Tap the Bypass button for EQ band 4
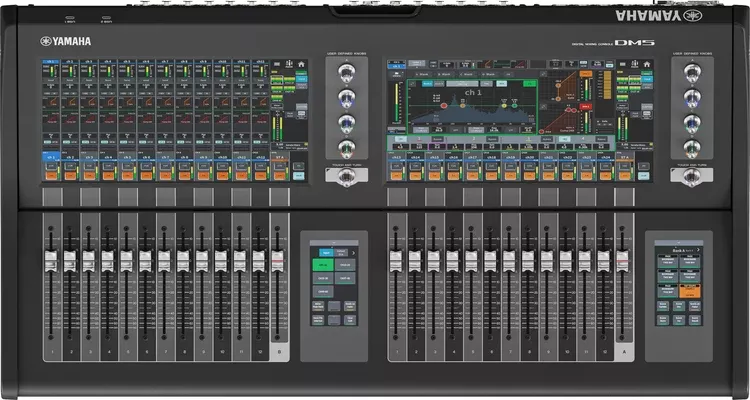Viewport: 750px width, 400px height. 601,139
